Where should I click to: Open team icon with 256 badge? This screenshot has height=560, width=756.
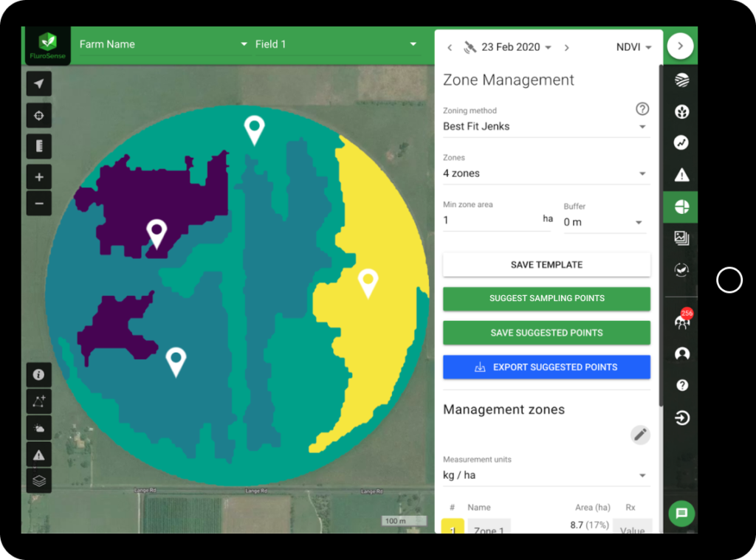click(x=683, y=320)
